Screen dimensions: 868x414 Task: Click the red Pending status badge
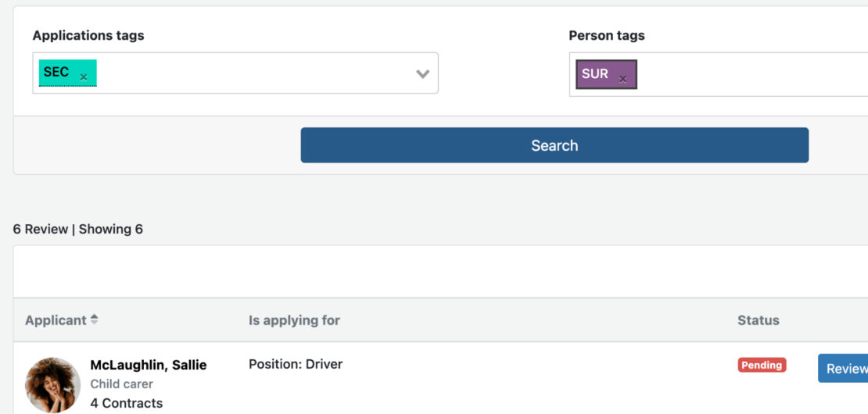(762, 365)
